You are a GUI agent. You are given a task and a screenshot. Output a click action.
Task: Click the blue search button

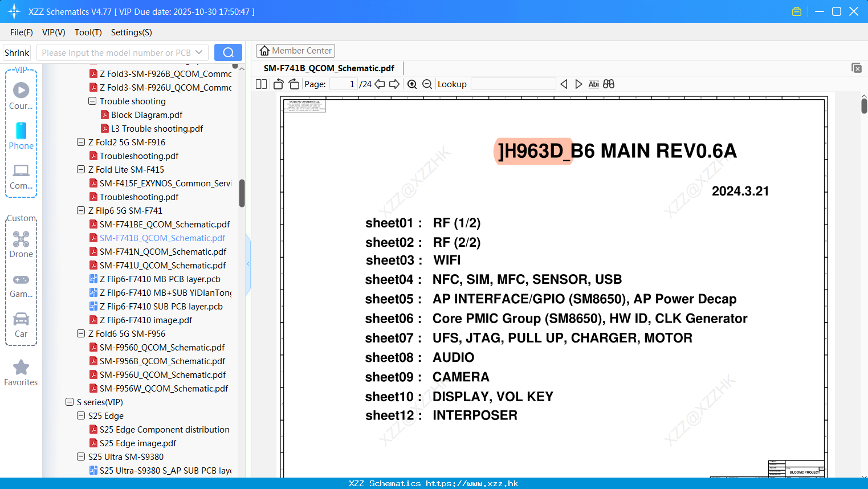point(228,52)
